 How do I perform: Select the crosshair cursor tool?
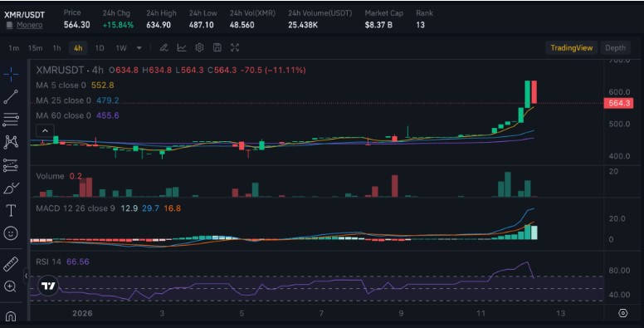(x=11, y=74)
